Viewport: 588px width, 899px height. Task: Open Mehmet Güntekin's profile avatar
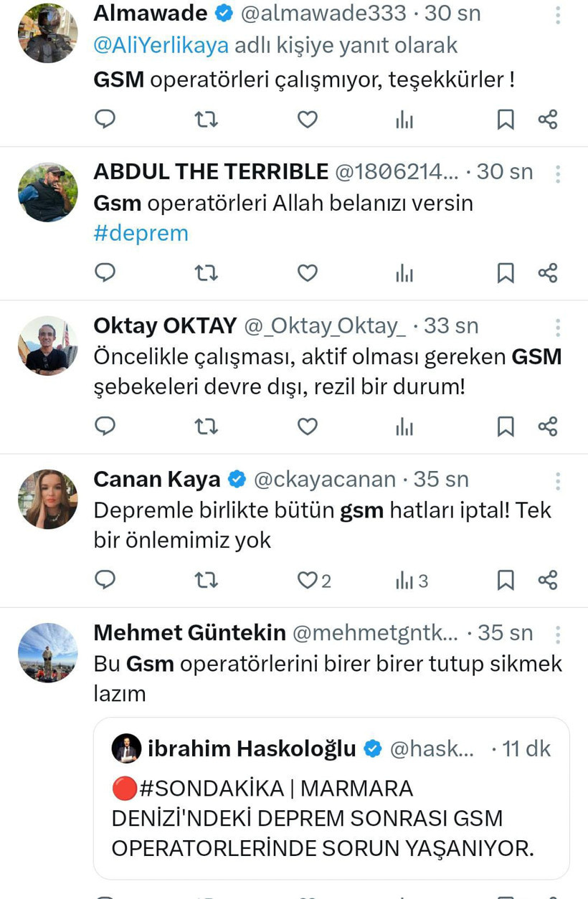(x=47, y=653)
